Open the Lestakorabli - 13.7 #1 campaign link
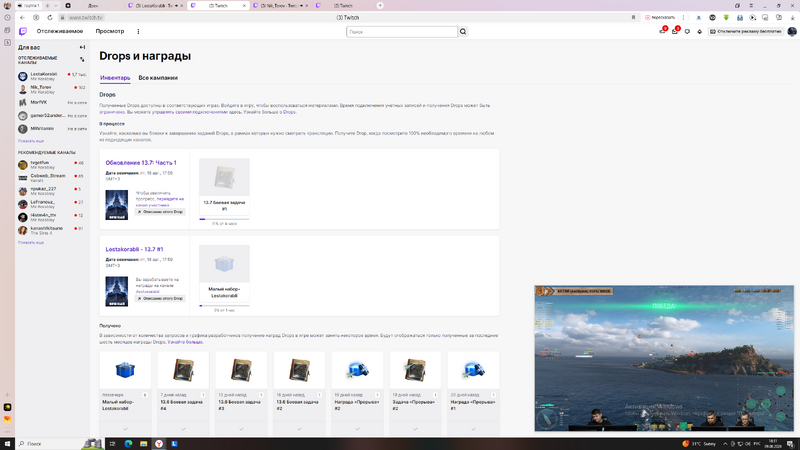Screen dimensions: 800x450 point(134,249)
